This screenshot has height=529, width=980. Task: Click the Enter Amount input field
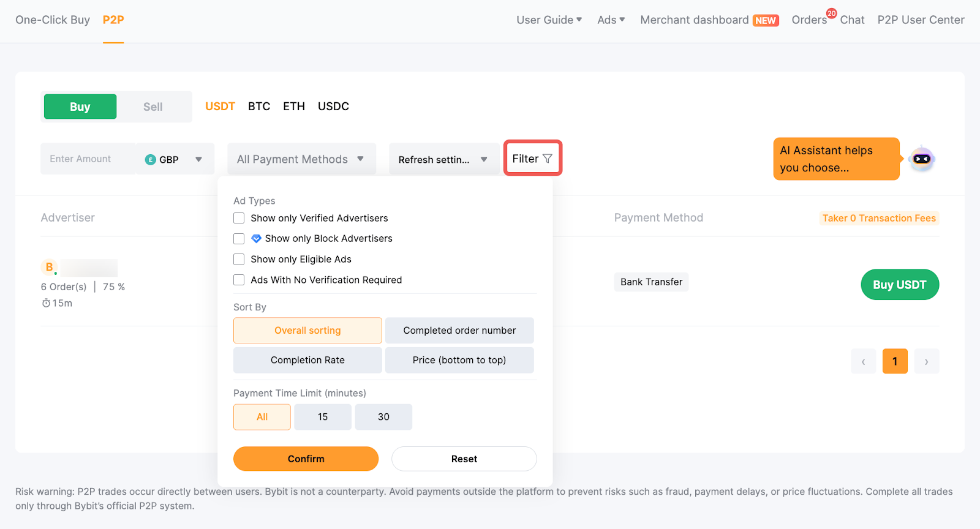click(87, 159)
